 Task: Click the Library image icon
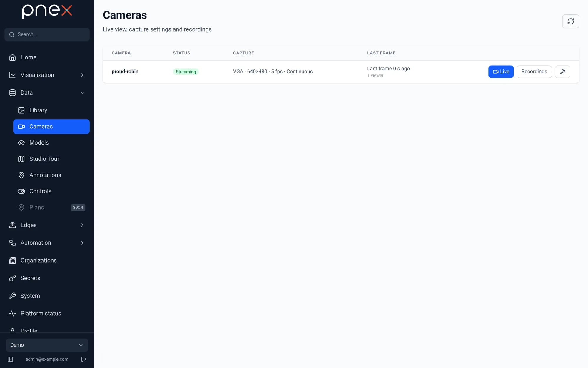pos(21,110)
